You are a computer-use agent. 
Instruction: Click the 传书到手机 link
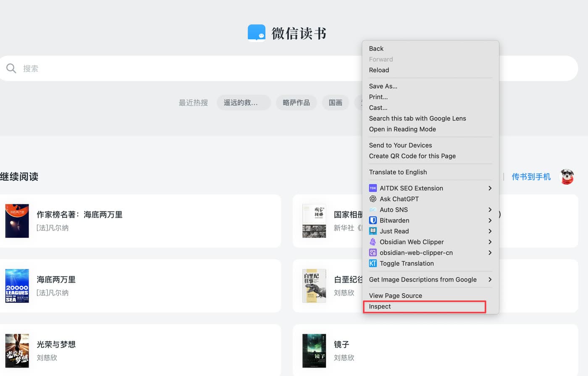531,177
